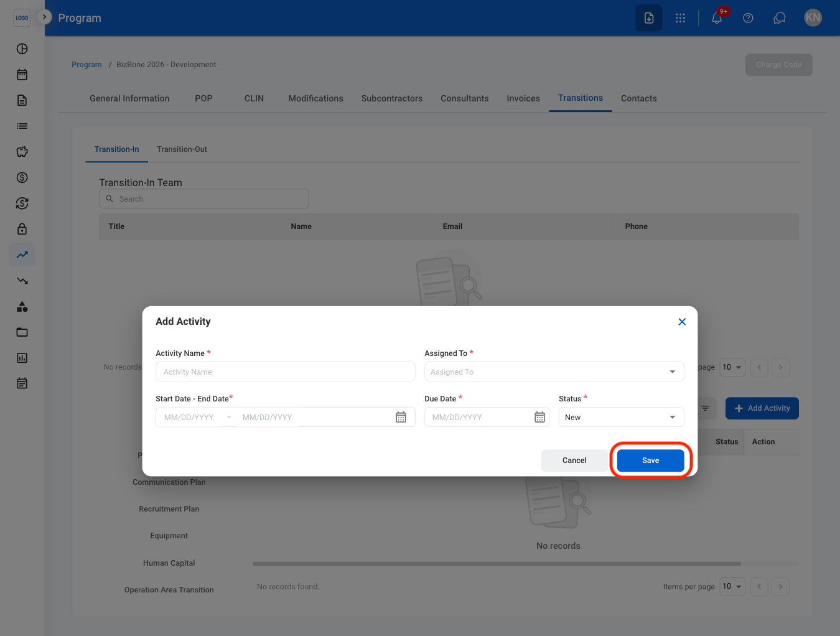Image resolution: width=840 pixels, height=636 pixels.
Task: Open the dollar coin sidebar icon
Action: coord(22,177)
